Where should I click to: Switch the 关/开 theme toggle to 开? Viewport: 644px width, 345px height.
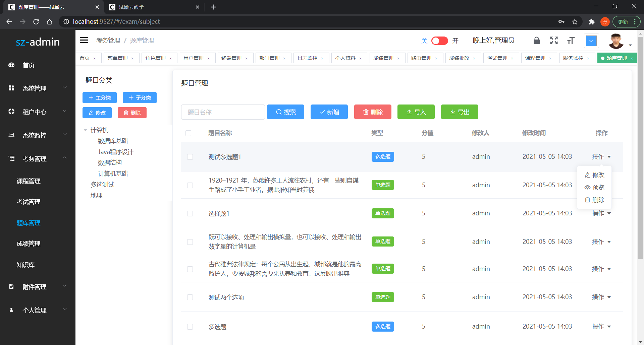[439, 41]
